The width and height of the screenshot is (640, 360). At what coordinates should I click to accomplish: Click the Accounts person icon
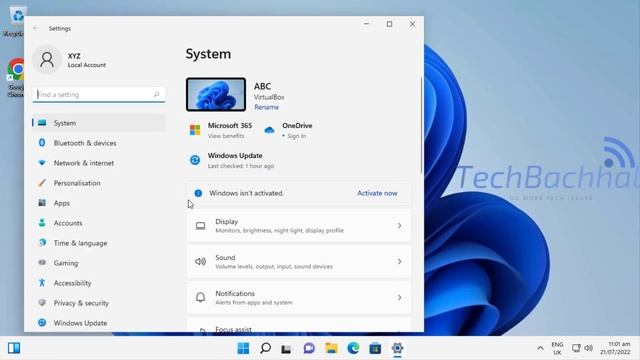click(42, 222)
